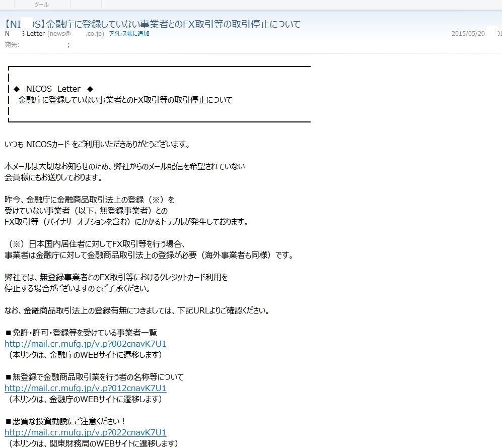This screenshot has height=448, width=502.
Task: Click the heading ■免許・許可・登録等を受けている事業者一覧
Action: click(82, 333)
